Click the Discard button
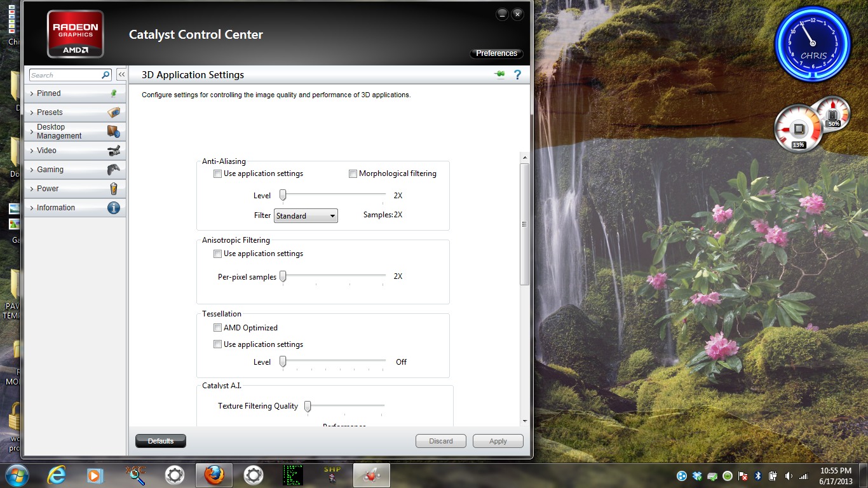The width and height of the screenshot is (868, 488). (441, 441)
